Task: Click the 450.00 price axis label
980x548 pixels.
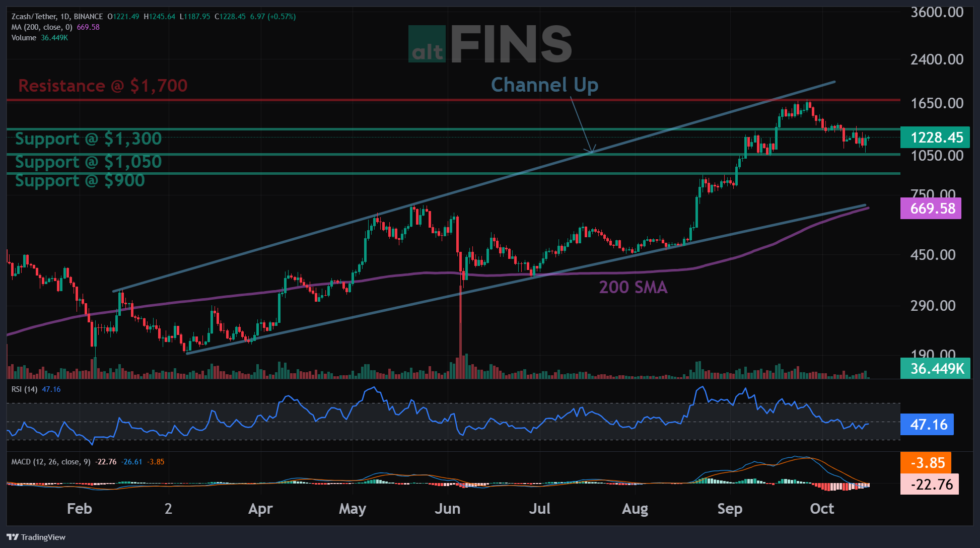Action: click(933, 255)
